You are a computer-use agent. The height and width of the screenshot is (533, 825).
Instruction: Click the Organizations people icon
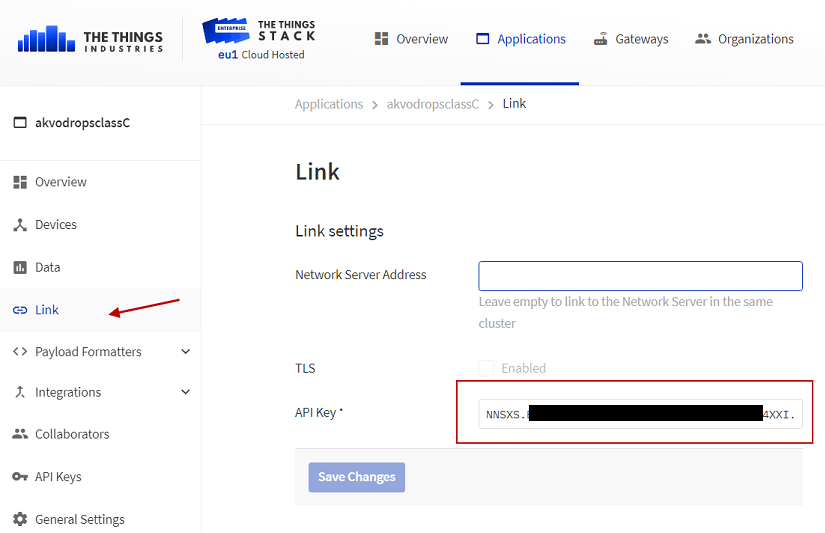coord(703,39)
